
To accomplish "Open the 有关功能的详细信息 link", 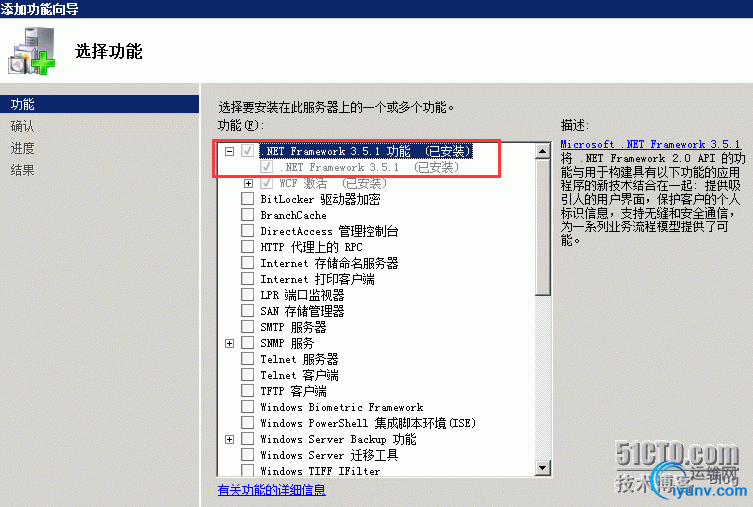I will click(271, 490).
